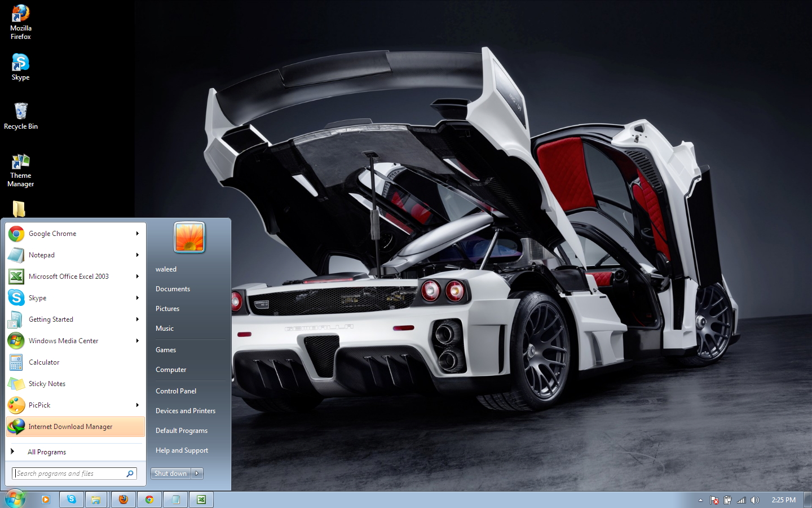Open the Action Center flag in system tray
Screen dimensions: 812x508
714,500
